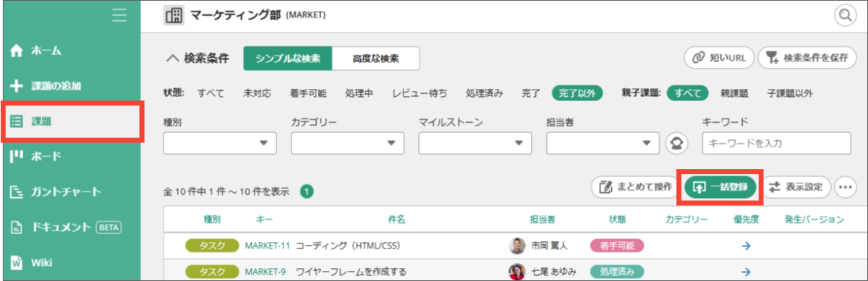The width and height of the screenshot is (868, 281).
Task: Open issue link MARKET-9
Action: point(265,272)
